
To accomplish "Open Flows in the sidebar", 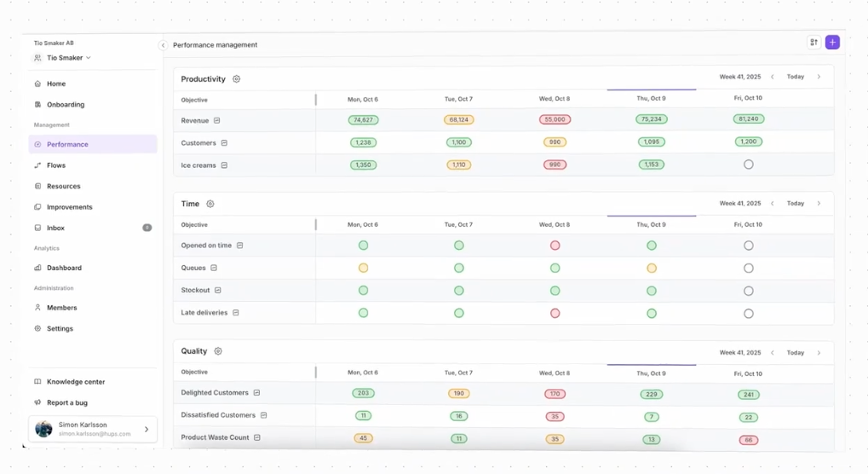I will tap(56, 165).
